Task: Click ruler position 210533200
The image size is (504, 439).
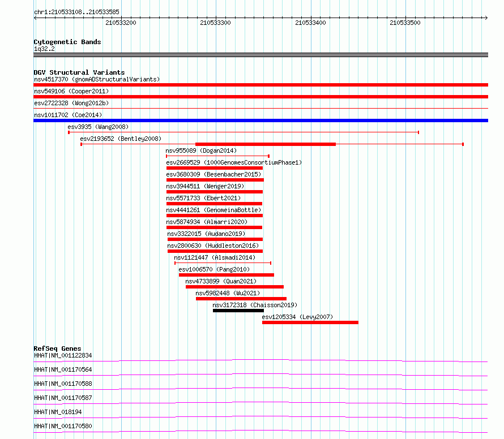Action: (121, 23)
